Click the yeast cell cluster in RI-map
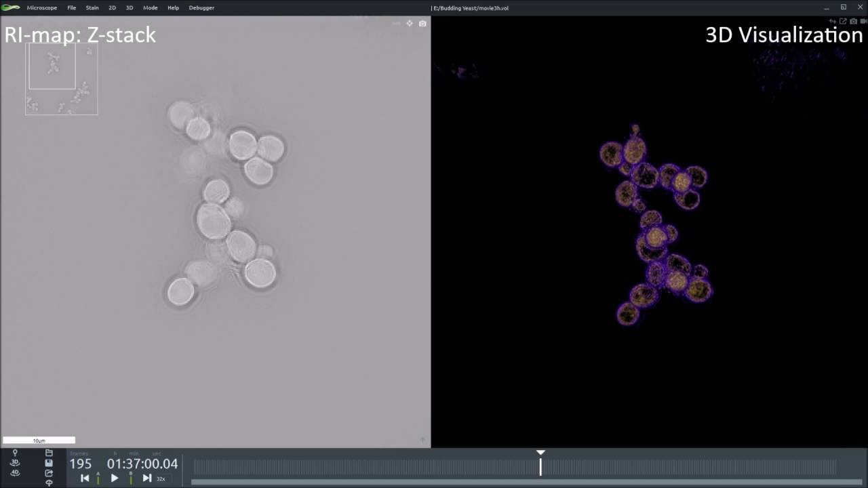868x488 pixels. pyautogui.click(x=226, y=205)
